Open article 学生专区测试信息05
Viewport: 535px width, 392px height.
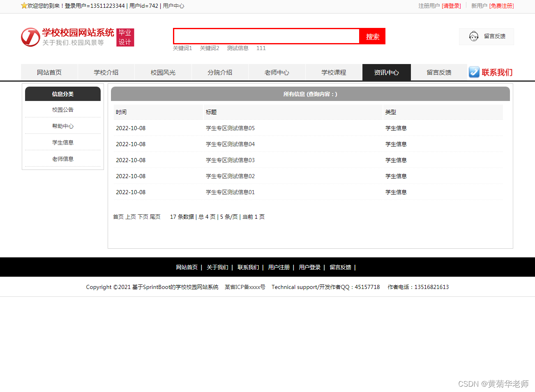point(230,128)
